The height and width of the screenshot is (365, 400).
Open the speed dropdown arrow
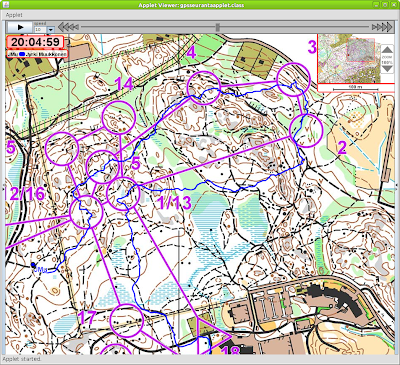pos(50,30)
